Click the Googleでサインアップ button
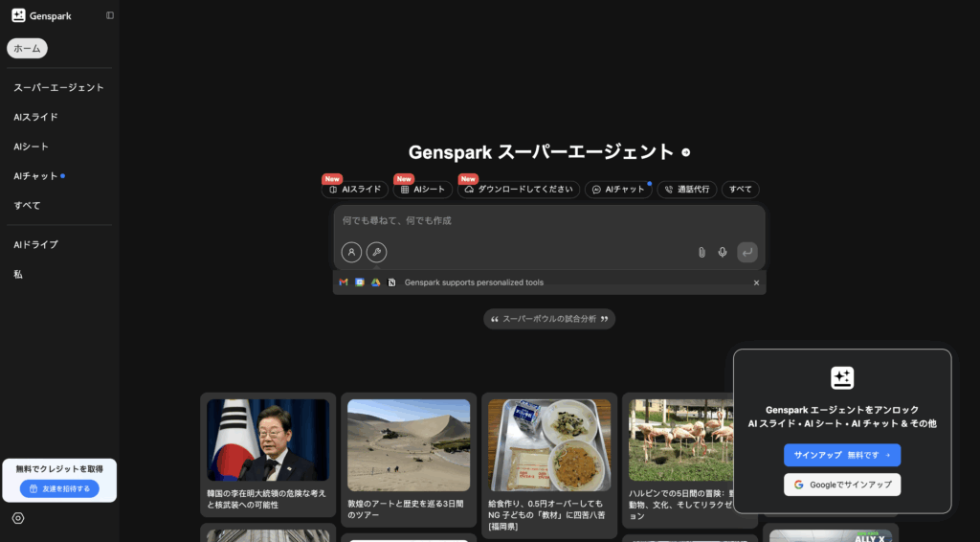The height and width of the screenshot is (542, 980). tap(842, 485)
